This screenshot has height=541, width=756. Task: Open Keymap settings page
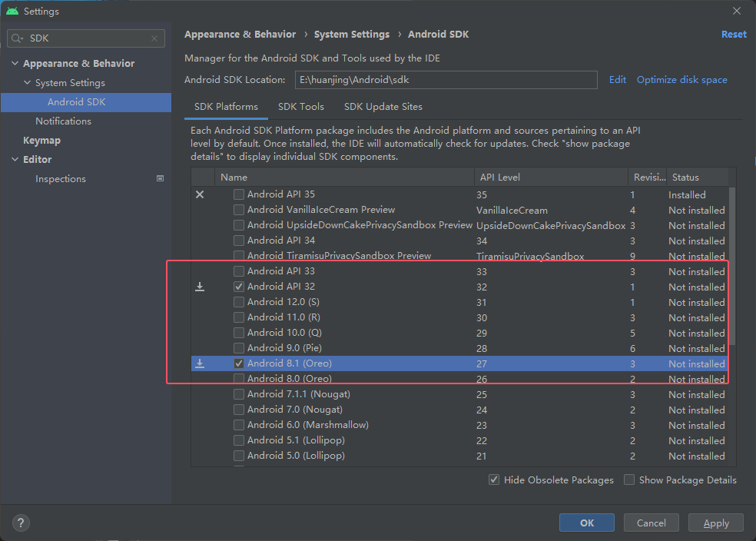point(42,141)
